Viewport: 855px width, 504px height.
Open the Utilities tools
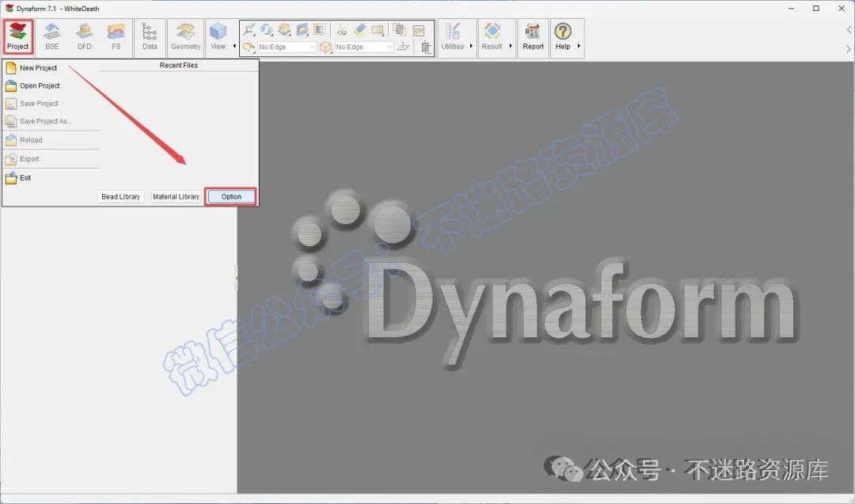pyautogui.click(x=453, y=36)
